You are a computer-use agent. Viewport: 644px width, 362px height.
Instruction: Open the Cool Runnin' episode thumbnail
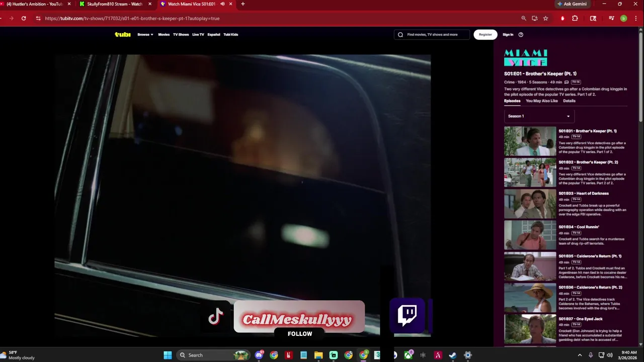click(x=530, y=235)
